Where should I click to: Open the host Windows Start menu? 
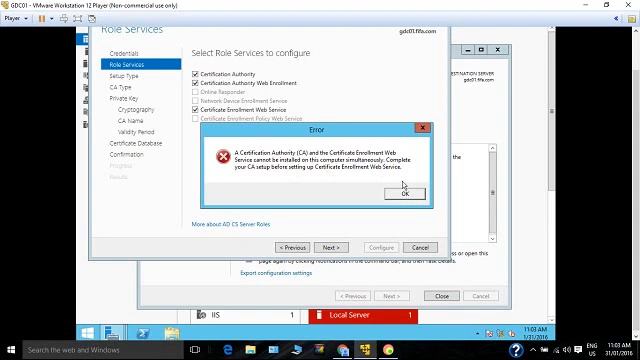pyautogui.click(x=11, y=350)
